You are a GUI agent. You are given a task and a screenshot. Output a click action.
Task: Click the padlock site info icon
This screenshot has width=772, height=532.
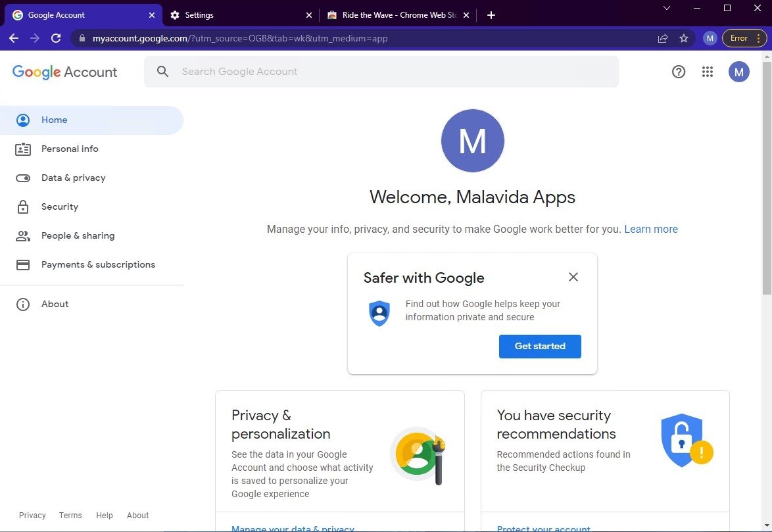point(82,38)
